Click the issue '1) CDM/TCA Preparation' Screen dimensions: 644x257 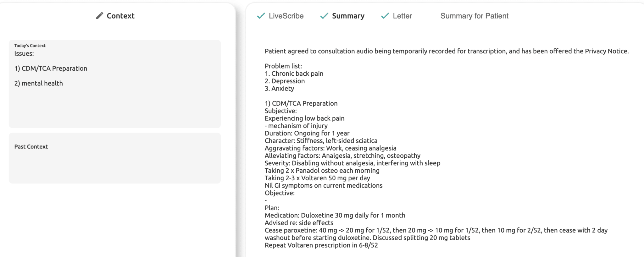51,68
